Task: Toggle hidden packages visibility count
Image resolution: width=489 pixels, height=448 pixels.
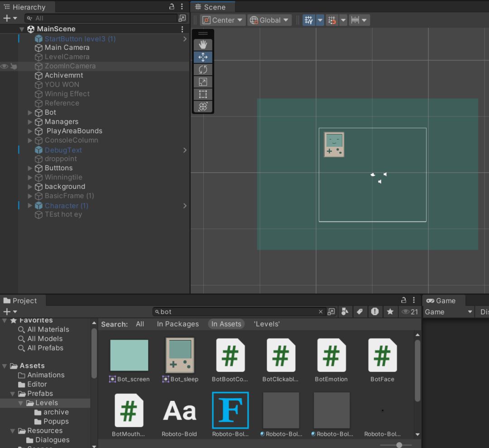Action: point(410,312)
